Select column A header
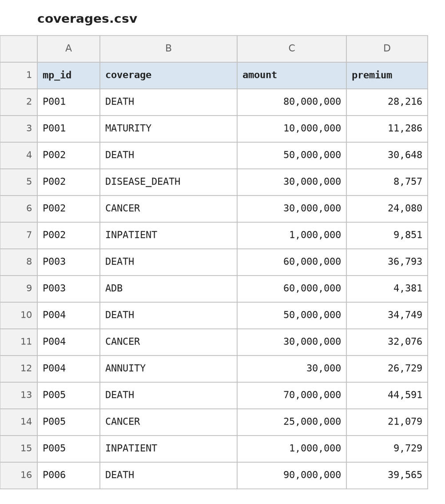Viewport: 445px width, 504px height. click(68, 49)
